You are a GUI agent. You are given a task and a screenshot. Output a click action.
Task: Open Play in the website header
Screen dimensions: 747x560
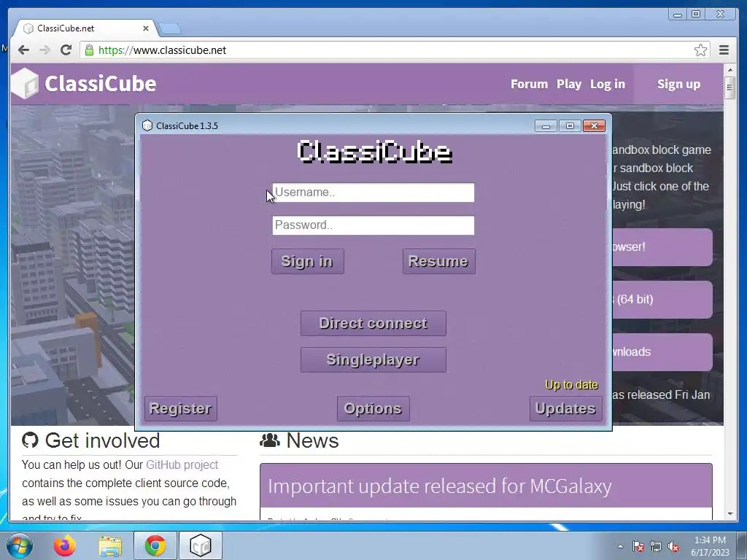pyautogui.click(x=569, y=85)
